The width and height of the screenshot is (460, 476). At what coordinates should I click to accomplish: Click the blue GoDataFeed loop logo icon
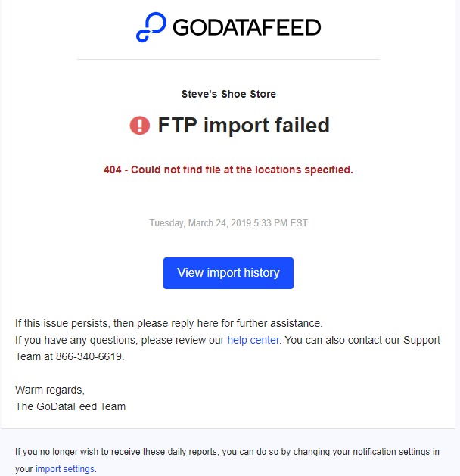point(151,27)
